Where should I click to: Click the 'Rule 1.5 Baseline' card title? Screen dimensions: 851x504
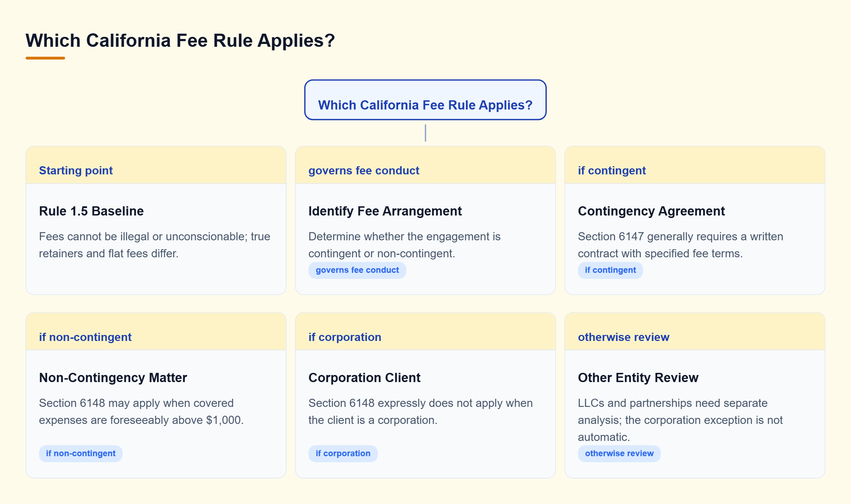click(x=91, y=211)
